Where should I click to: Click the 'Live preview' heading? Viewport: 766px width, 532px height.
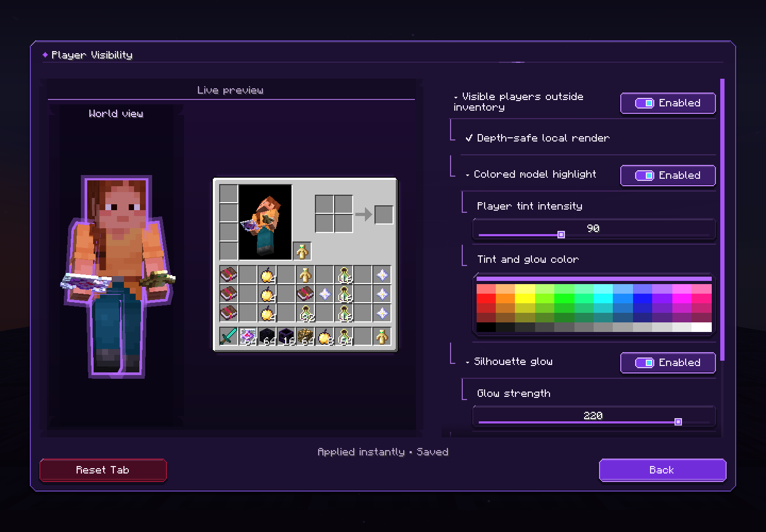pyautogui.click(x=230, y=90)
